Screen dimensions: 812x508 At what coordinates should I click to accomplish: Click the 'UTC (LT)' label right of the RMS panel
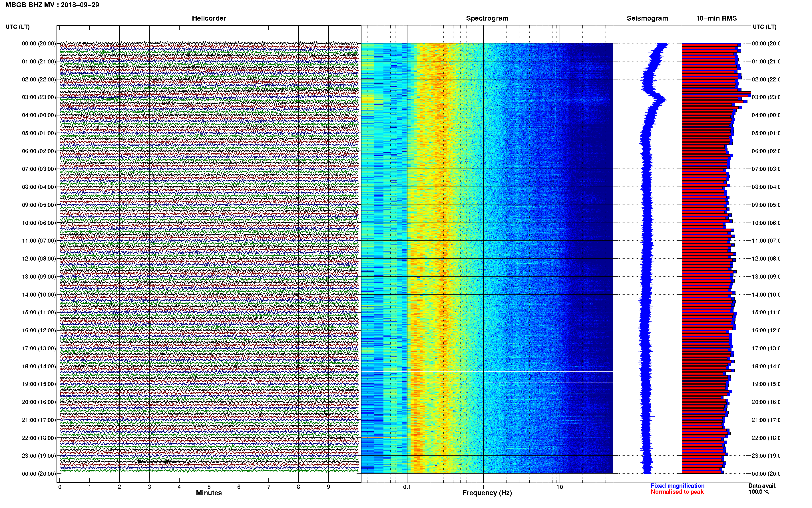click(764, 27)
